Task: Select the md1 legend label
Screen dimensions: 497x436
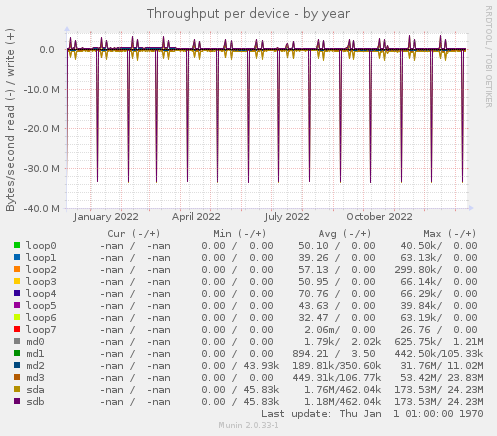Action: click(x=35, y=354)
